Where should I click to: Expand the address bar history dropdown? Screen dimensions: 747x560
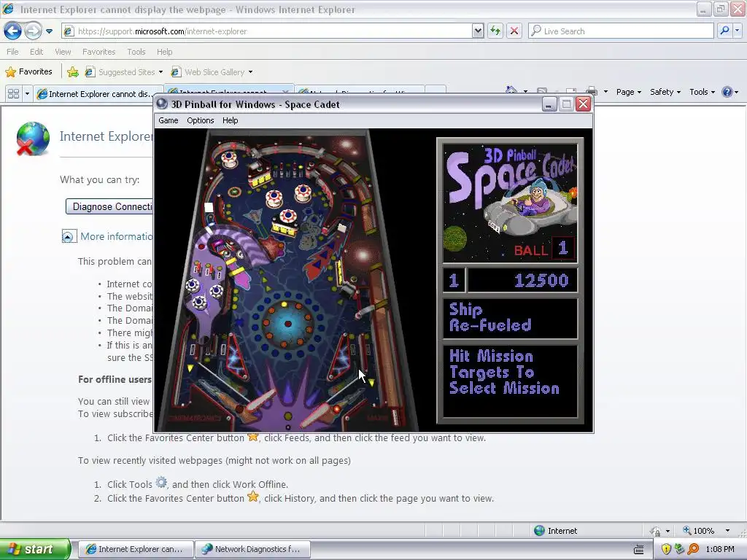click(478, 31)
